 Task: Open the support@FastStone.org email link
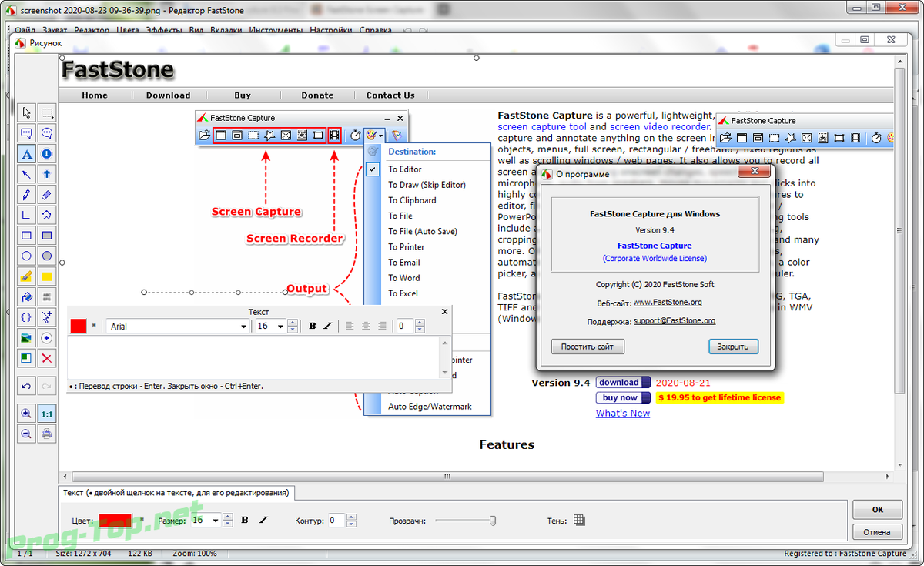click(675, 321)
